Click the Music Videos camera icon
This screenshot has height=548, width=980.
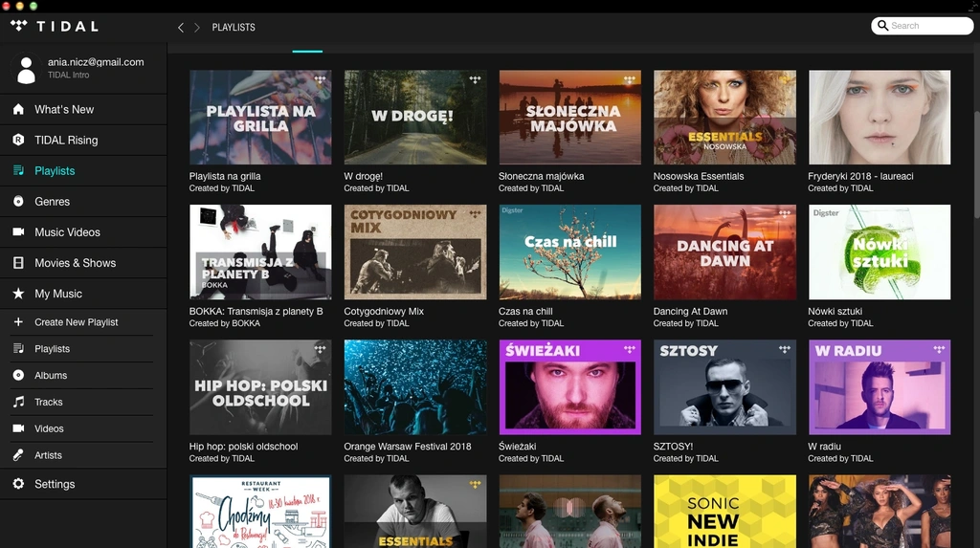click(x=18, y=231)
